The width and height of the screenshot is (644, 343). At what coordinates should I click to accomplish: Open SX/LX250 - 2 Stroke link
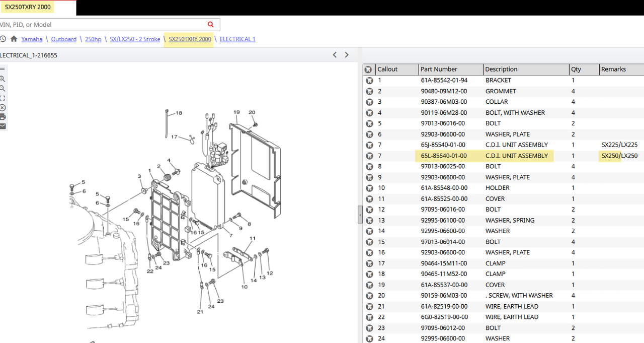point(135,39)
